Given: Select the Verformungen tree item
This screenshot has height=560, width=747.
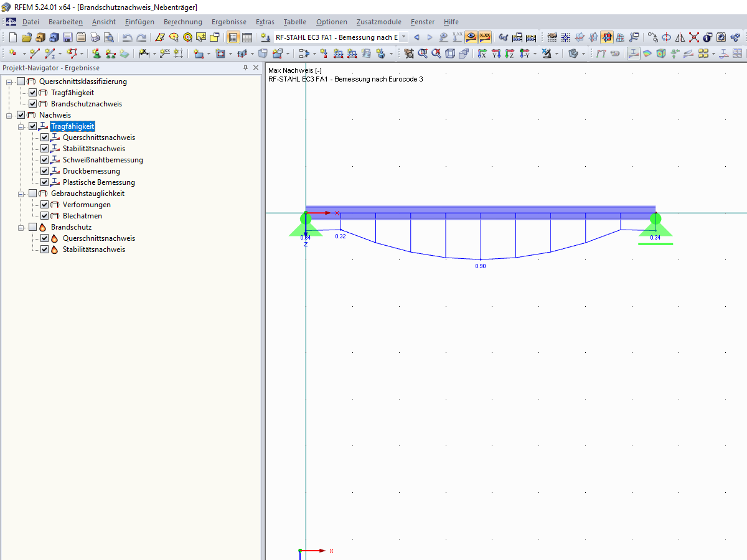Looking at the screenshot, I should click(87, 205).
